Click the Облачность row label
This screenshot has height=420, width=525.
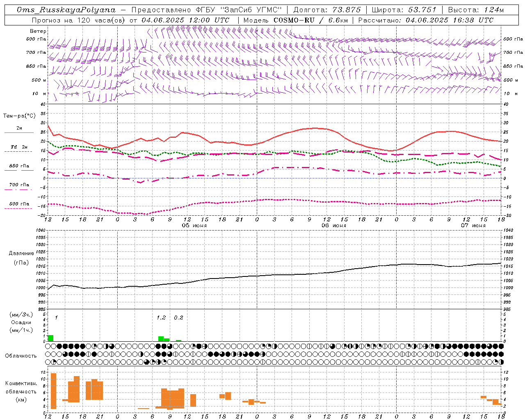(21, 356)
